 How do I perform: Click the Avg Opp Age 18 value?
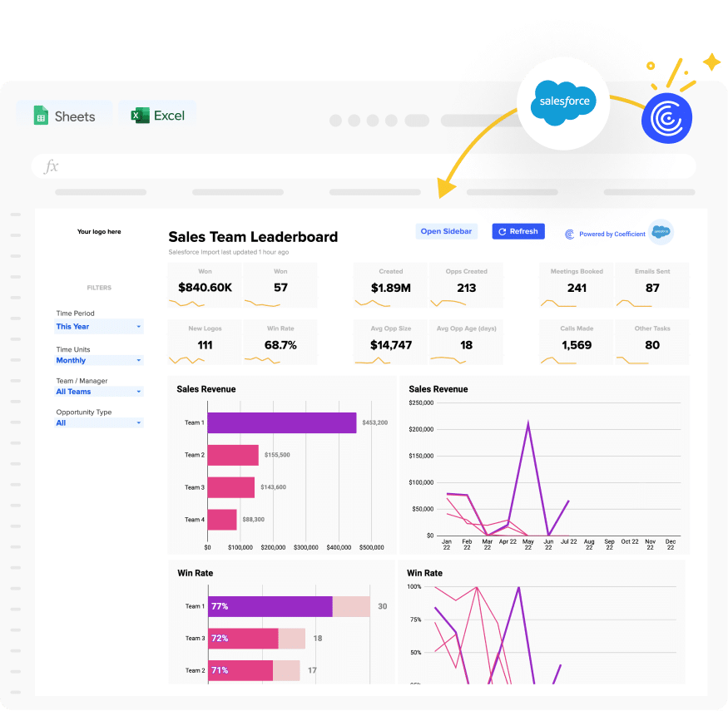point(466,345)
